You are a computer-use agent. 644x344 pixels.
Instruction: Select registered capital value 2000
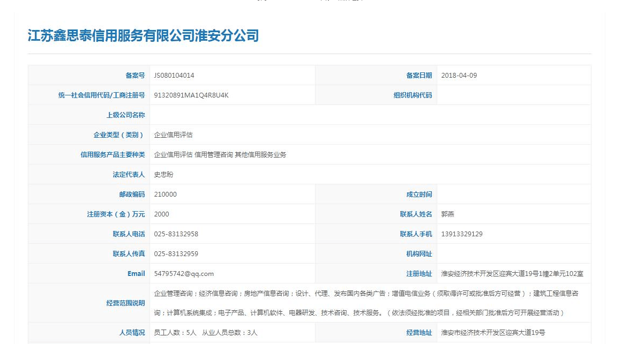[161, 214]
